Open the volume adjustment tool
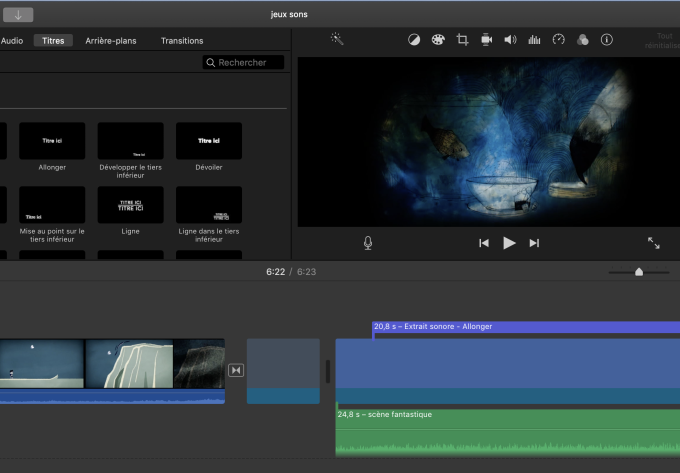The image size is (680, 473). (x=510, y=40)
